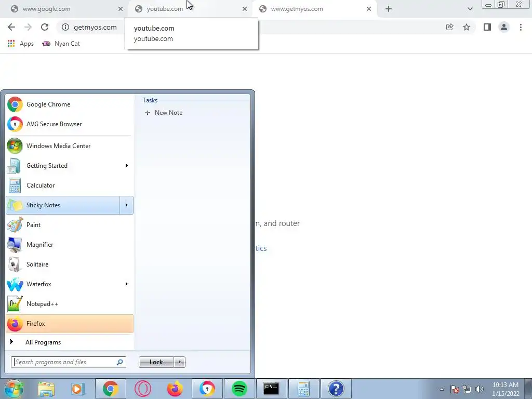View site information icon in address bar

click(65, 27)
